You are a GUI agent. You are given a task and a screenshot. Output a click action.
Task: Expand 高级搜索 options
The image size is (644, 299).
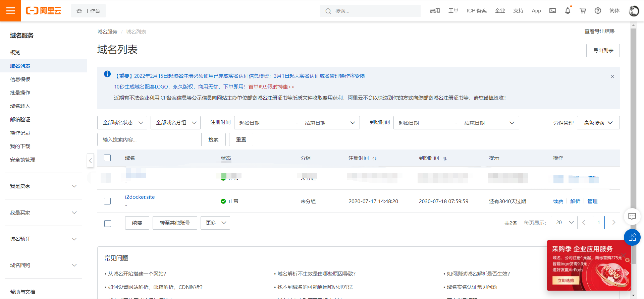tap(598, 123)
